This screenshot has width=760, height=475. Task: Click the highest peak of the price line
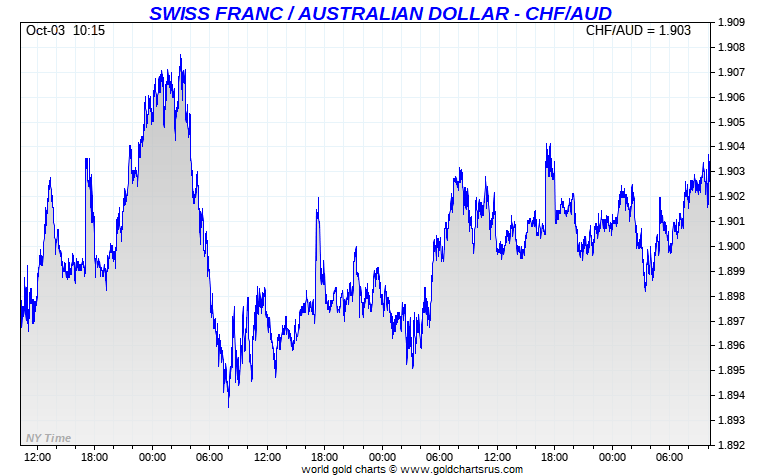[x=180, y=55]
